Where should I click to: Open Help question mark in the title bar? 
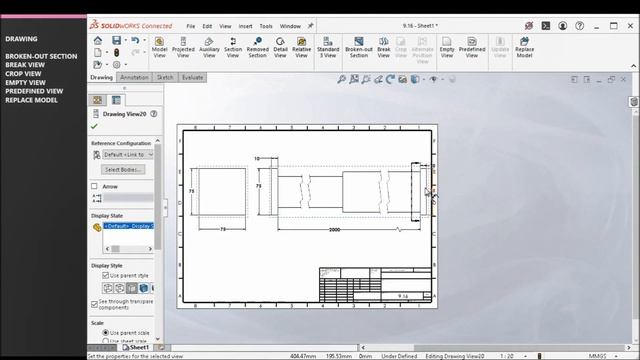click(x=579, y=26)
